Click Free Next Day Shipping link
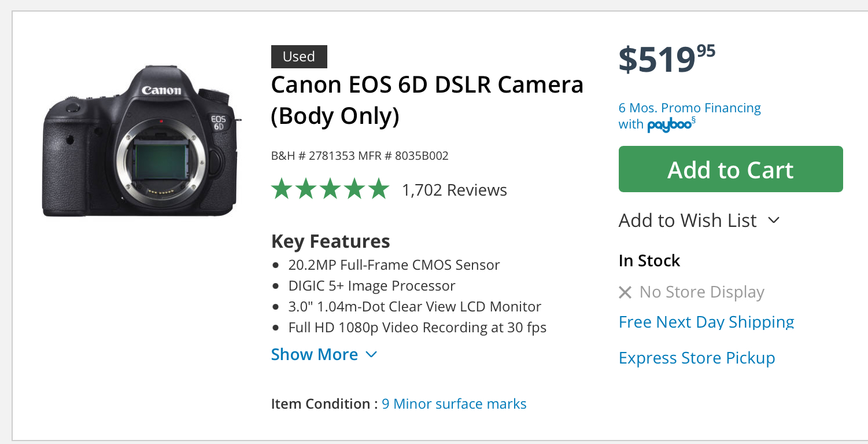 (x=706, y=322)
